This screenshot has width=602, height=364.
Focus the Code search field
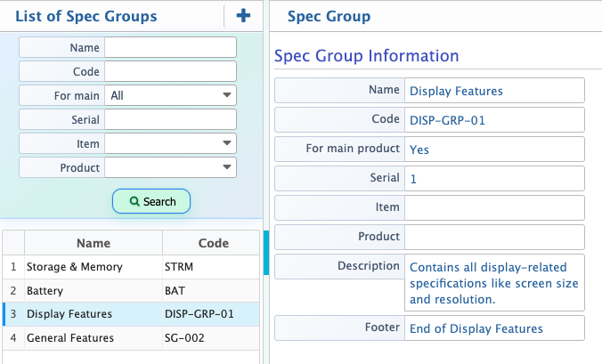tap(170, 71)
